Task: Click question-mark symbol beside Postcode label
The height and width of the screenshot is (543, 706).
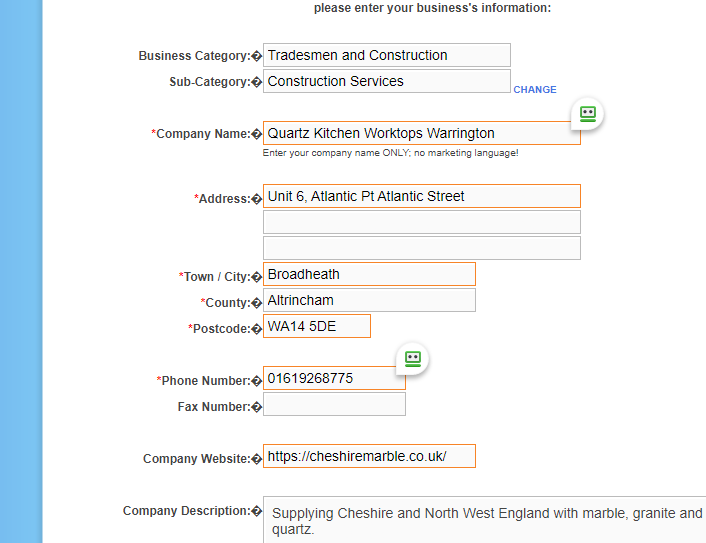Action: click(257, 329)
